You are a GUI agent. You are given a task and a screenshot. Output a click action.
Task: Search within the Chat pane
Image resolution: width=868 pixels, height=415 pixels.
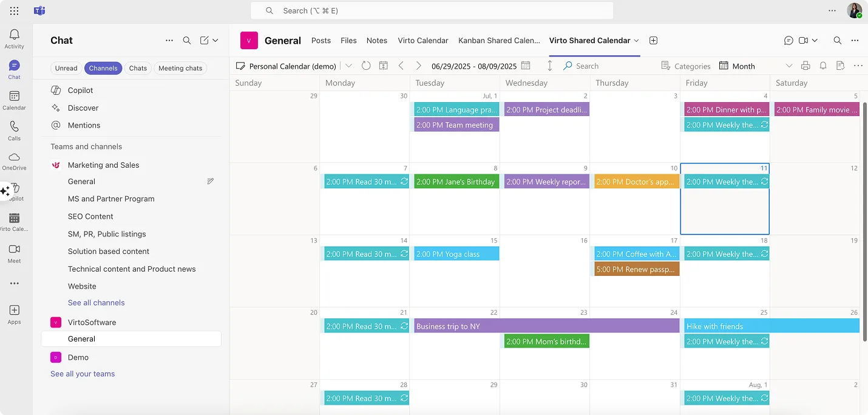coord(187,41)
